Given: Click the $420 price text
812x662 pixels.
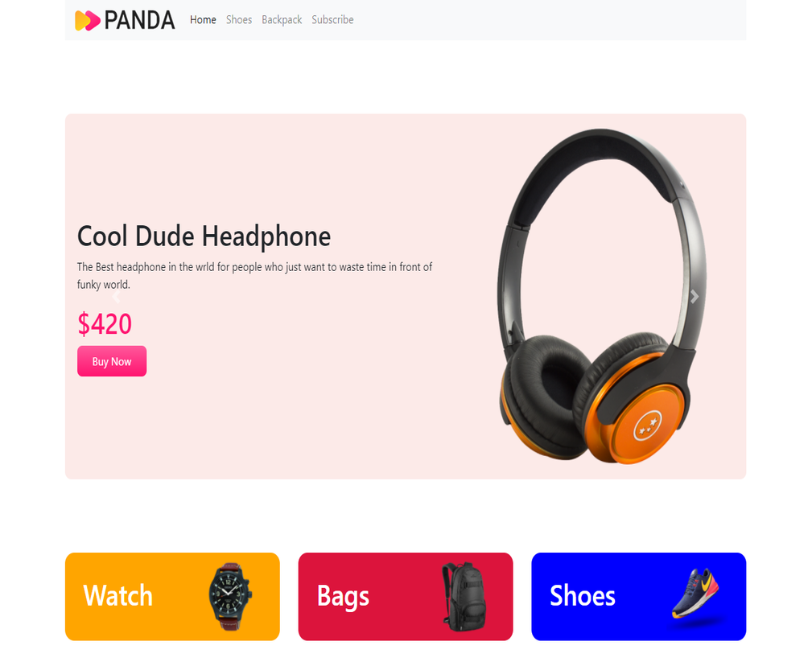Looking at the screenshot, I should coord(105,324).
